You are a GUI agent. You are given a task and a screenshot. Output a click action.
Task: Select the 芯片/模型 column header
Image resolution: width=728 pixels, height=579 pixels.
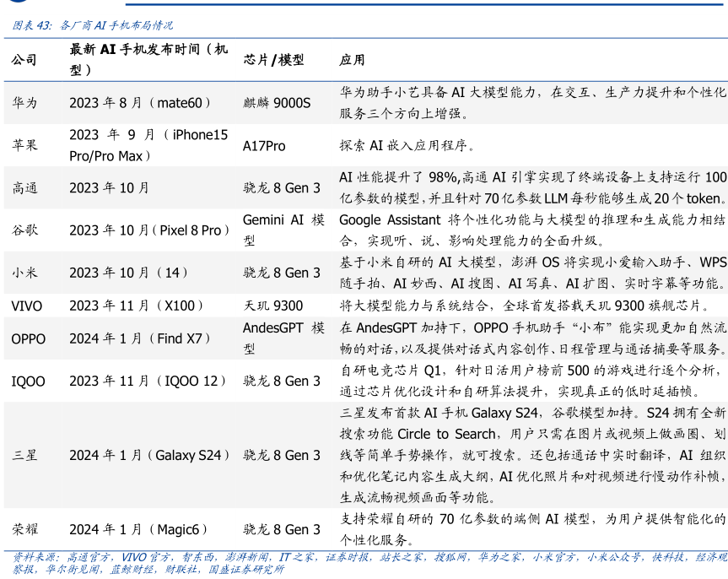pyautogui.click(x=273, y=60)
